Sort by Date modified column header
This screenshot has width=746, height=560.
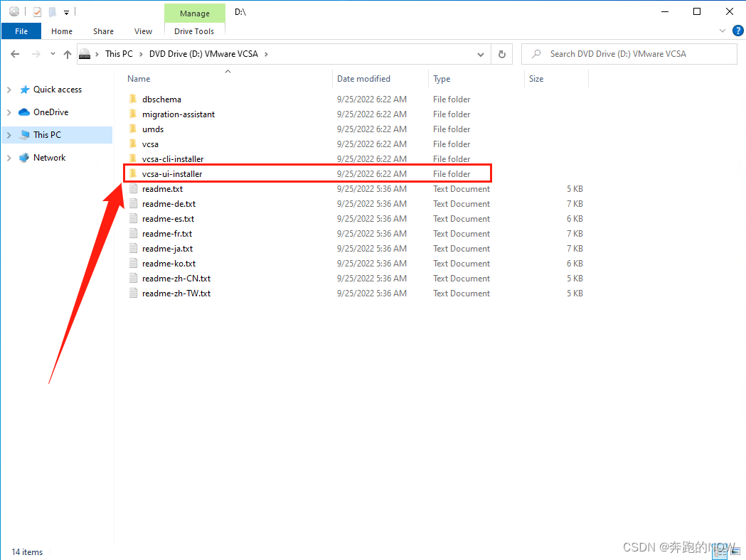click(363, 78)
